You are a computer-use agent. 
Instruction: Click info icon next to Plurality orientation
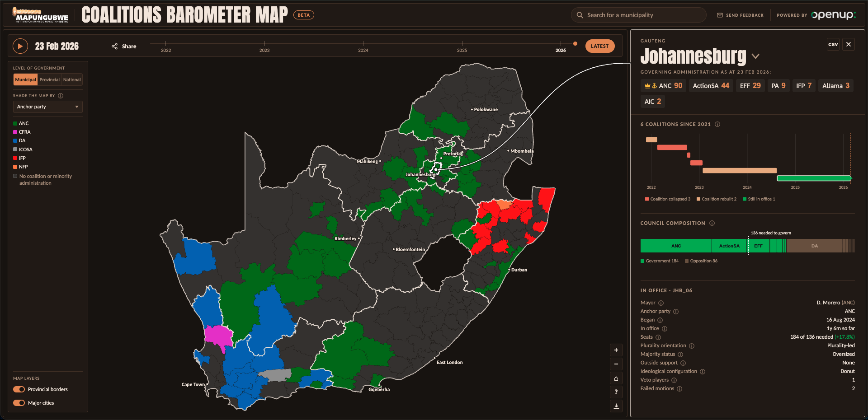(692, 346)
